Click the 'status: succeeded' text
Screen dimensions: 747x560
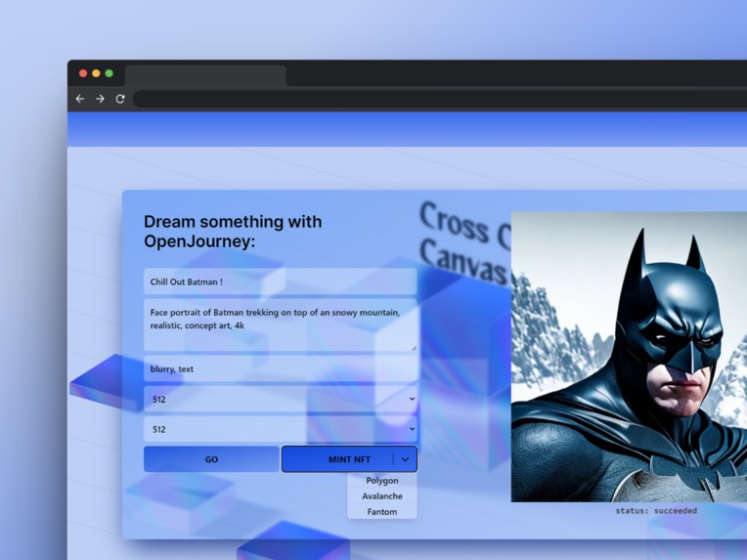pyautogui.click(x=656, y=510)
